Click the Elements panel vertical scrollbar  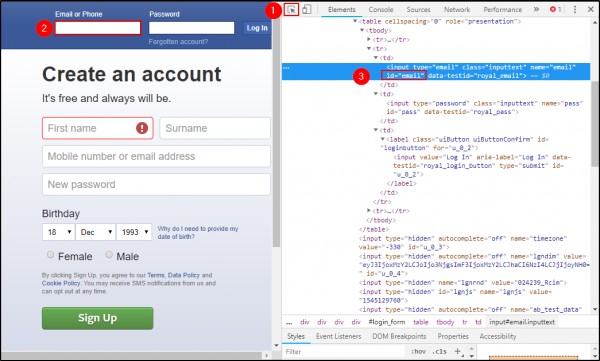[x=595, y=124]
